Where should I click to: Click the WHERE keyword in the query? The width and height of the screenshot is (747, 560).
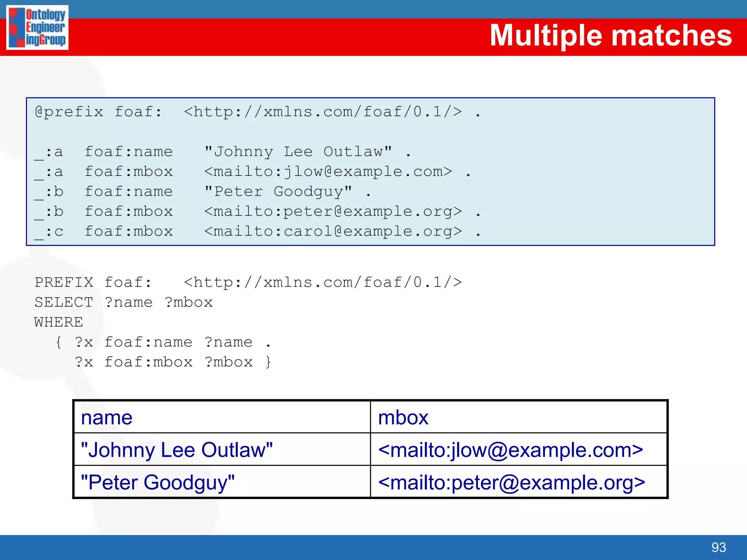[x=59, y=322]
